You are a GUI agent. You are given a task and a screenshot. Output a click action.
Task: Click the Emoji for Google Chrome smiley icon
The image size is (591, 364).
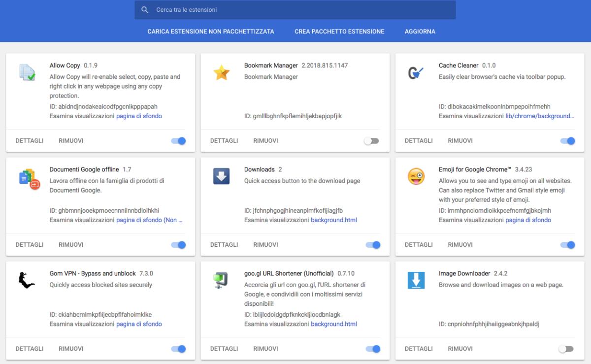(x=417, y=175)
